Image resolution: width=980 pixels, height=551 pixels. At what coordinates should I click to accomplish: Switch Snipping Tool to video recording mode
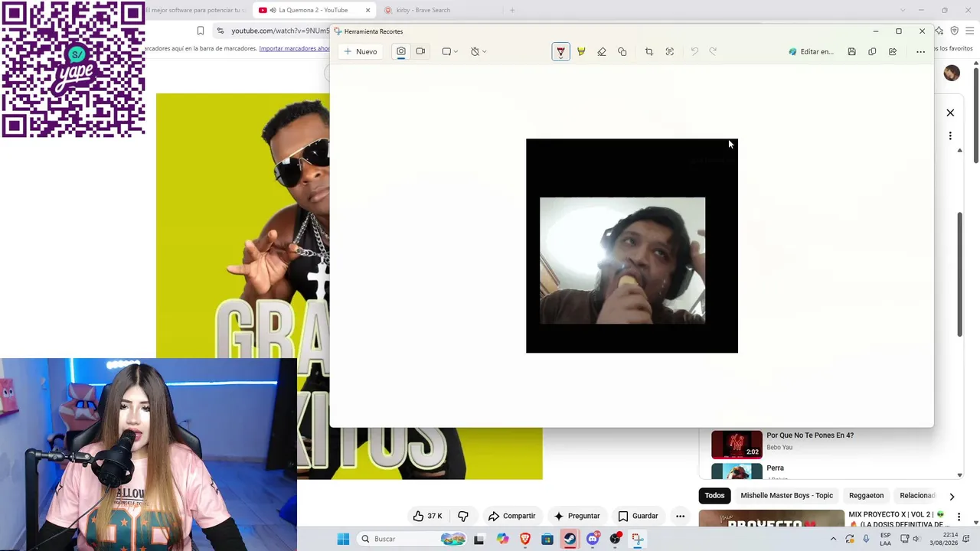(x=420, y=51)
